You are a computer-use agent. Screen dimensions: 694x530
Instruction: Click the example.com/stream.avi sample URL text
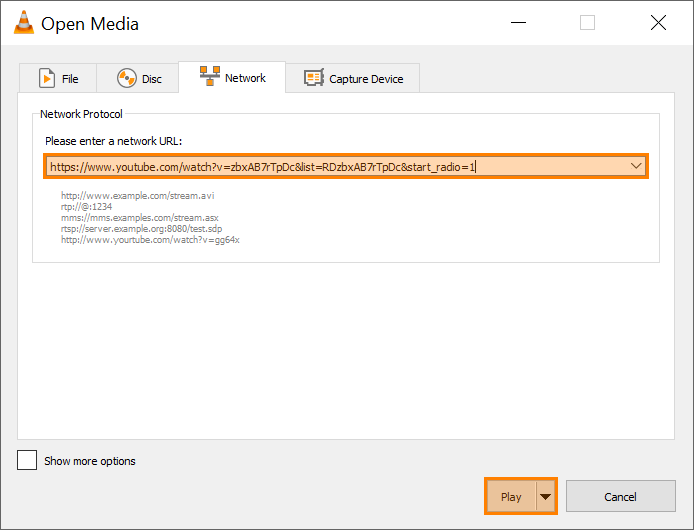click(x=138, y=196)
